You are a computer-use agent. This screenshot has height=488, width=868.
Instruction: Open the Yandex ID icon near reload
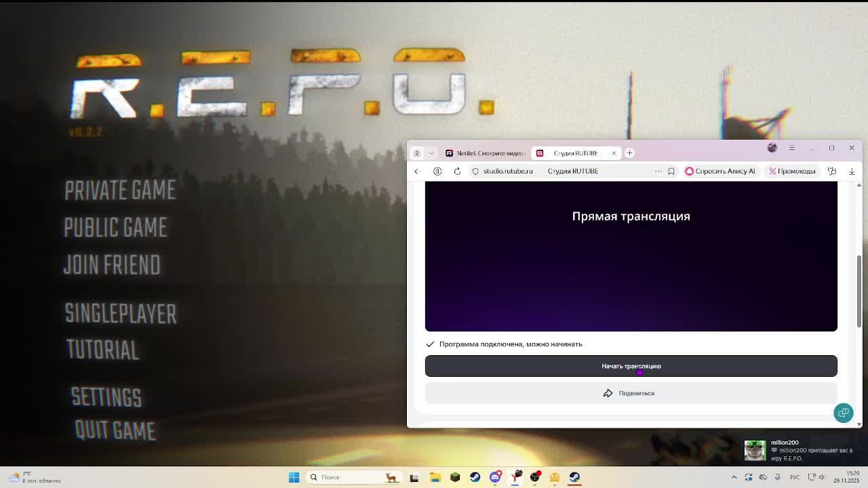click(437, 171)
